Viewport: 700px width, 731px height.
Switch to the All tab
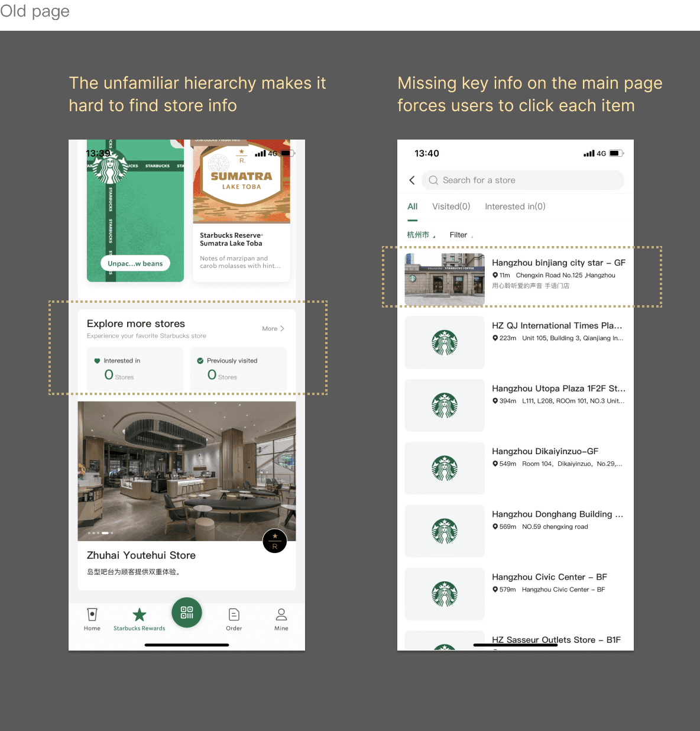click(413, 206)
